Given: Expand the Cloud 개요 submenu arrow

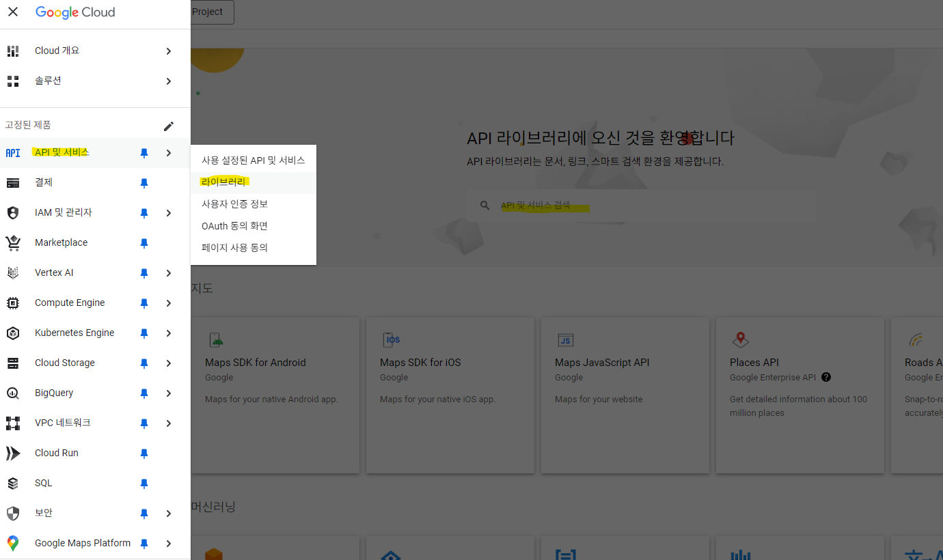Looking at the screenshot, I should pos(169,51).
